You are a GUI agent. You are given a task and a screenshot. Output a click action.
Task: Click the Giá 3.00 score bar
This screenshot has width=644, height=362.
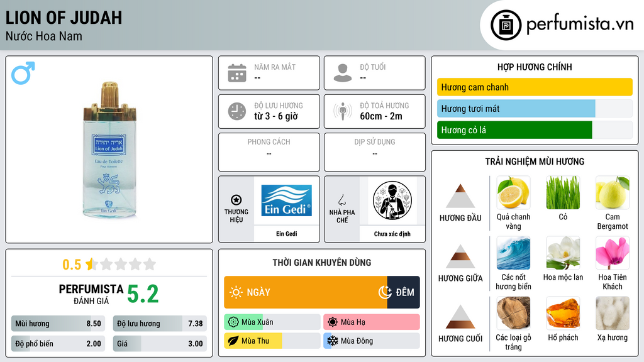(x=160, y=344)
